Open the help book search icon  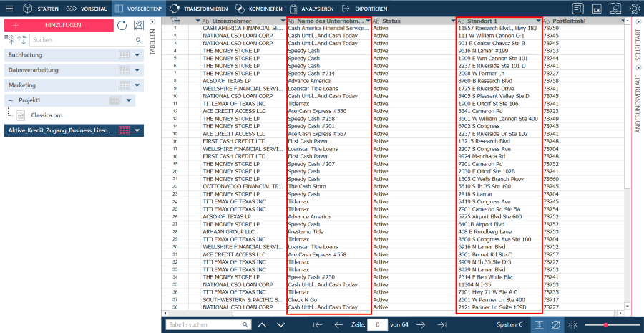tap(615, 8)
